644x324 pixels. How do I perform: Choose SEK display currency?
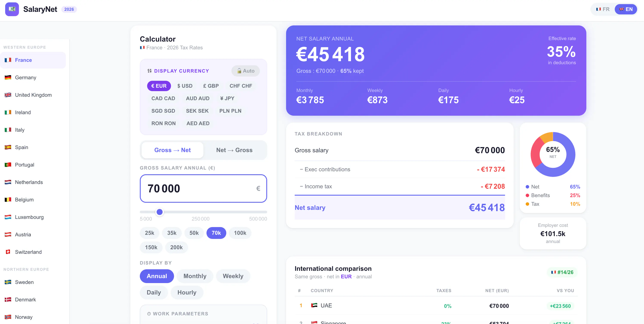click(x=197, y=111)
